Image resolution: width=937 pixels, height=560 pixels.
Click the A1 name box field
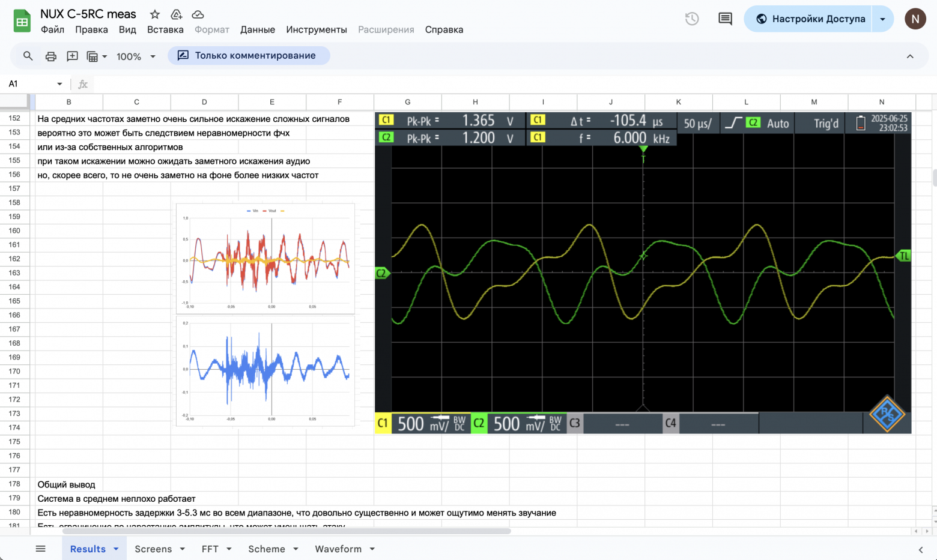click(30, 84)
